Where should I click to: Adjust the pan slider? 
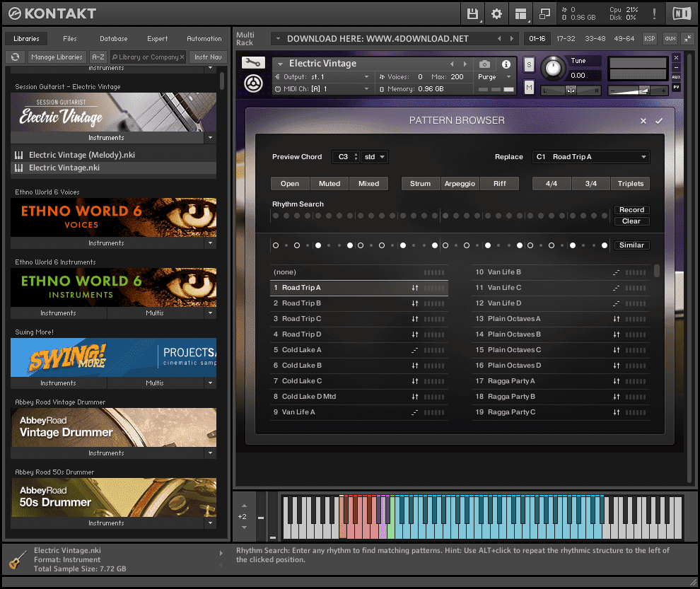point(571,91)
